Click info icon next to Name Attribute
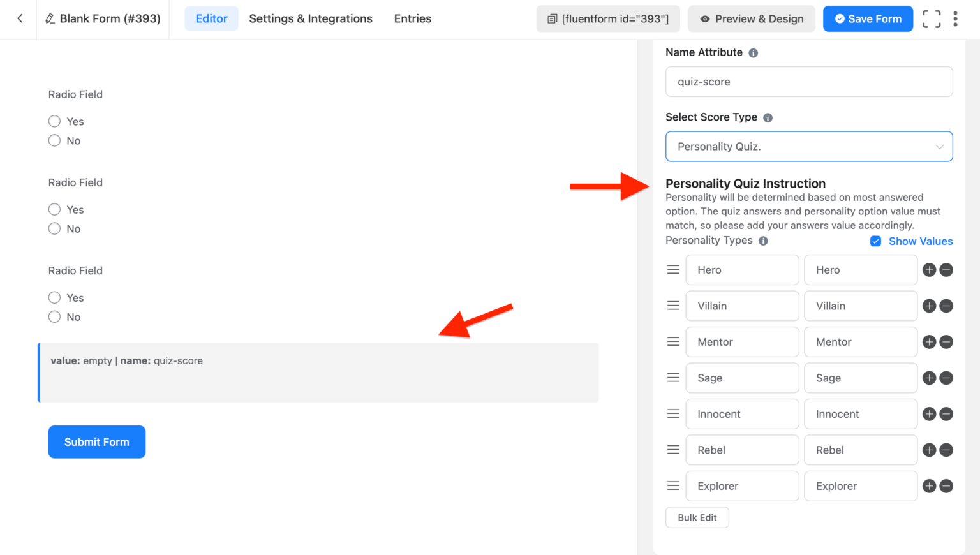 (753, 53)
